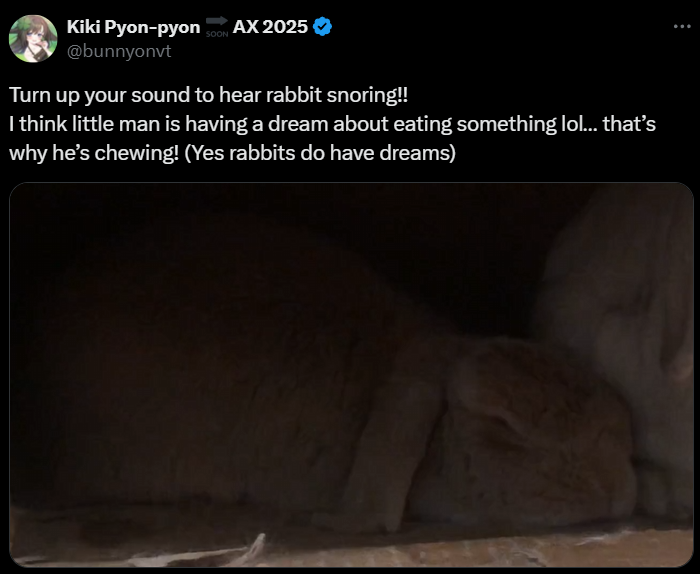The height and width of the screenshot is (574, 700).
Task: Click the word "rabbit" in the first line
Action: coord(294,95)
